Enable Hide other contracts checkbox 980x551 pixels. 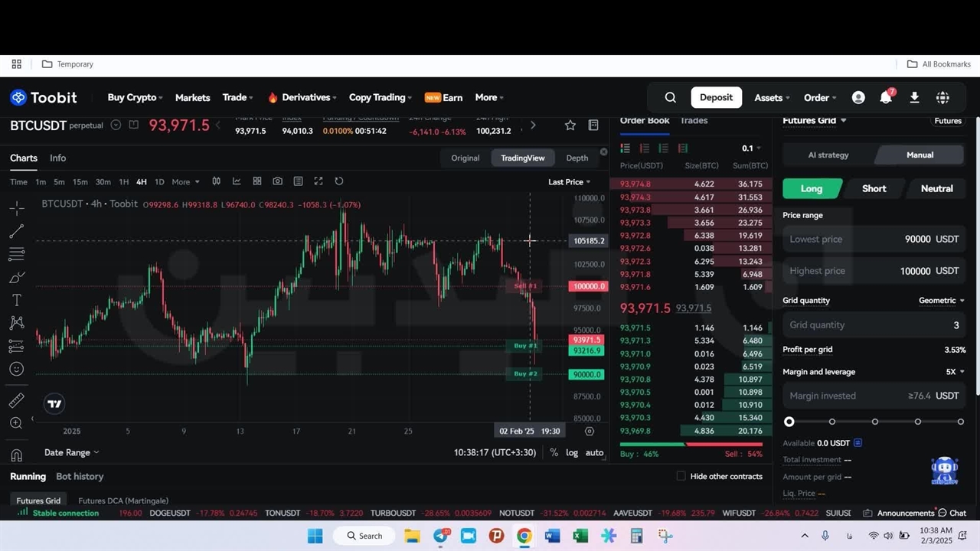681,476
